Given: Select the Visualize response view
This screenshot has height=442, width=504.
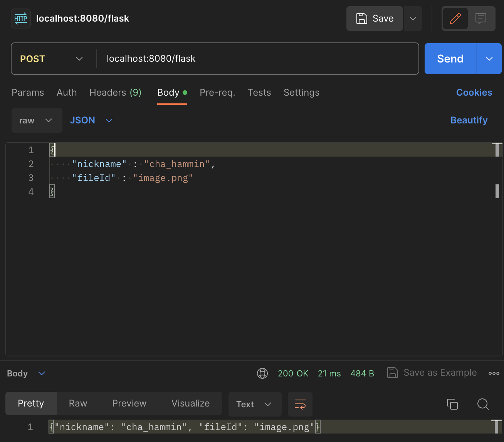Looking at the screenshot, I should pyautogui.click(x=190, y=403).
